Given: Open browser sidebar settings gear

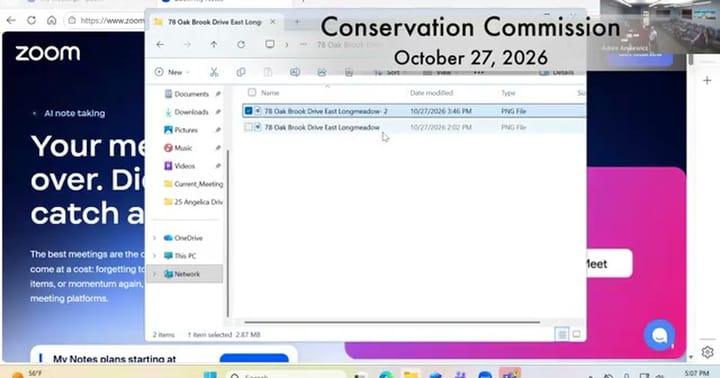Looking at the screenshot, I should [x=707, y=352].
